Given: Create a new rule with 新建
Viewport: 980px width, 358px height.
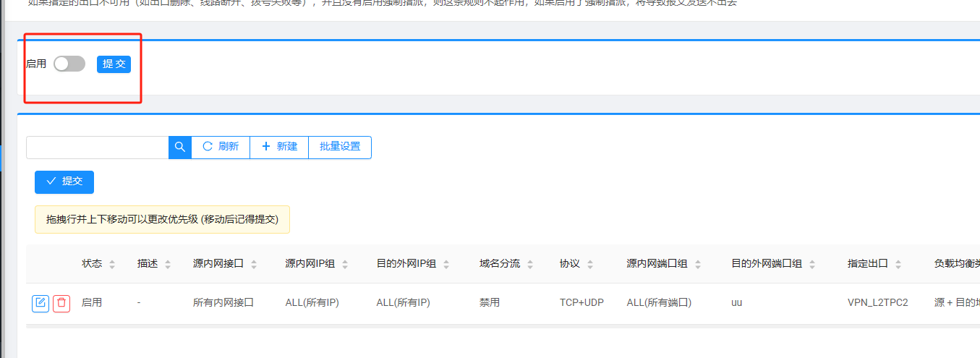Looking at the screenshot, I should (279, 147).
